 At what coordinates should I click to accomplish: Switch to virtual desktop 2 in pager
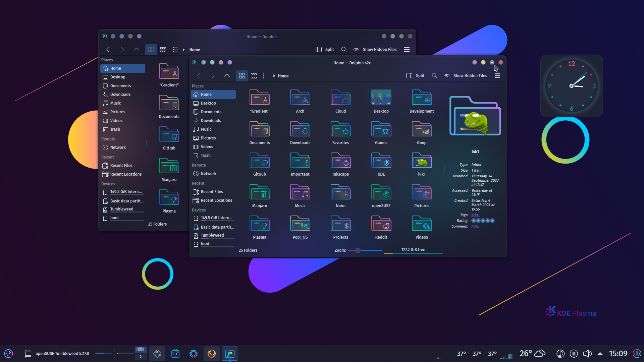[x=141, y=357]
